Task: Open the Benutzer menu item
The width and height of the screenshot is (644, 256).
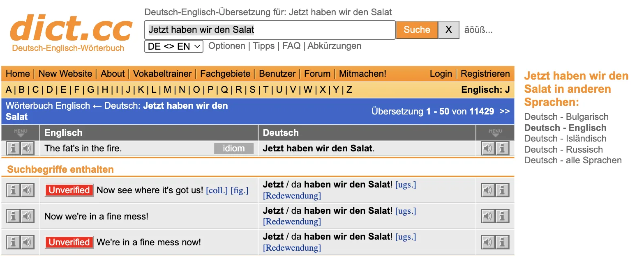Action: [x=277, y=74]
